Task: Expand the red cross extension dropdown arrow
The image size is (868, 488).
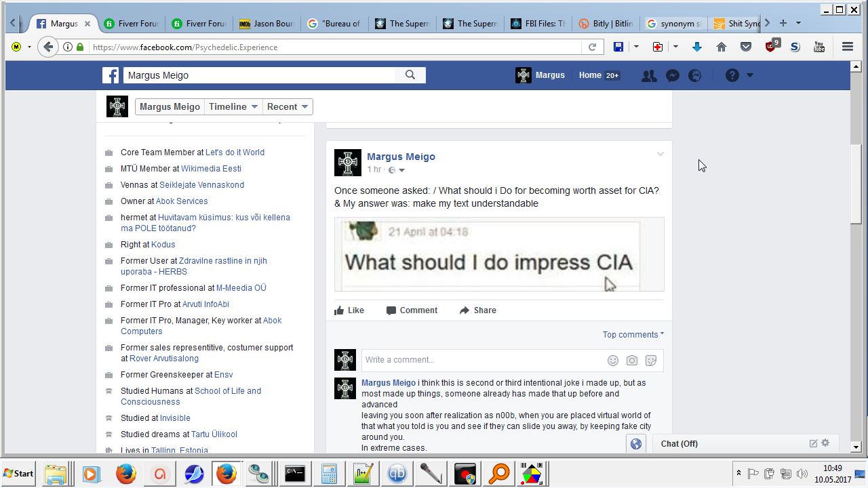Action: pyautogui.click(x=675, y=47)
